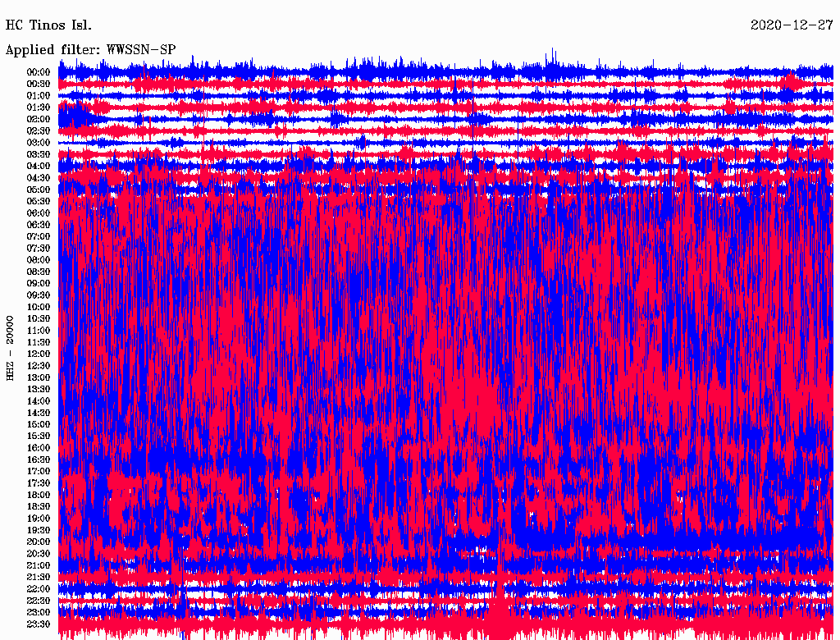Click the 06:00 time label
Viewport: 840px width, 640px height.
click(39, 213)
